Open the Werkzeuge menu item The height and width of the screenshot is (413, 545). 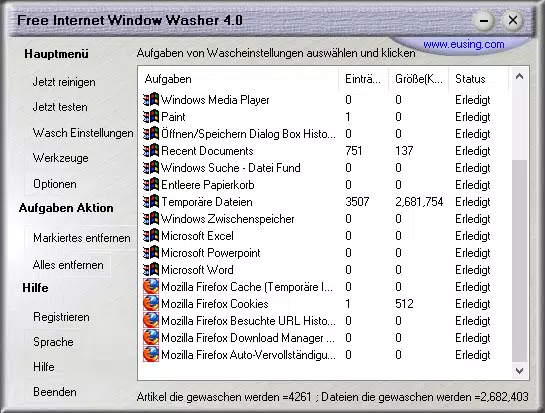coord(60,158)
